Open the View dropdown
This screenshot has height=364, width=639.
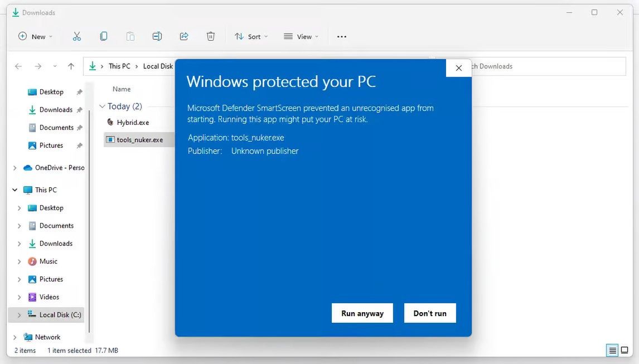tap(301, 37)
